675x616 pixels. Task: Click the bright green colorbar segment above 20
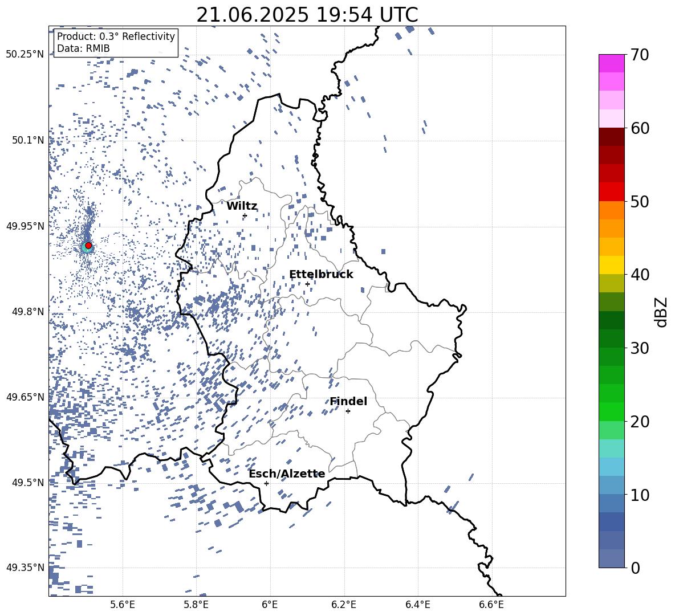point(612,411)
